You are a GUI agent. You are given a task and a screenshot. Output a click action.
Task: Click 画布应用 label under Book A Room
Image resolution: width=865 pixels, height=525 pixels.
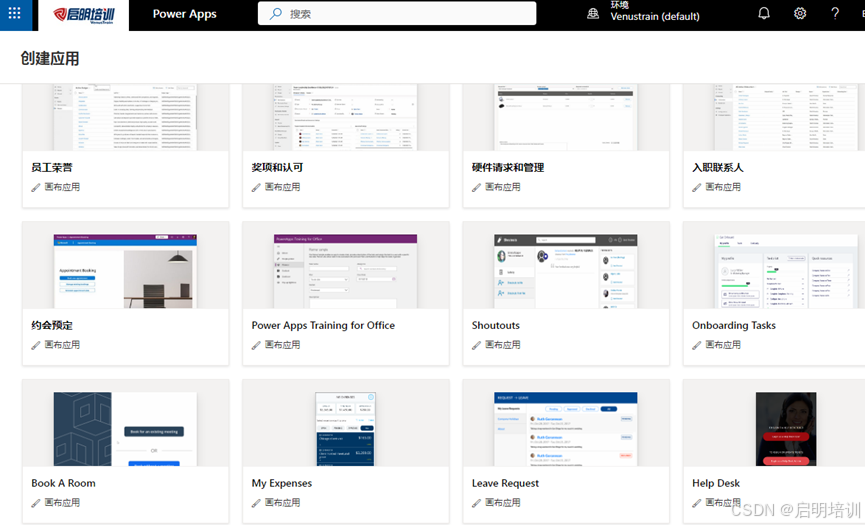[x=62, y=502]
